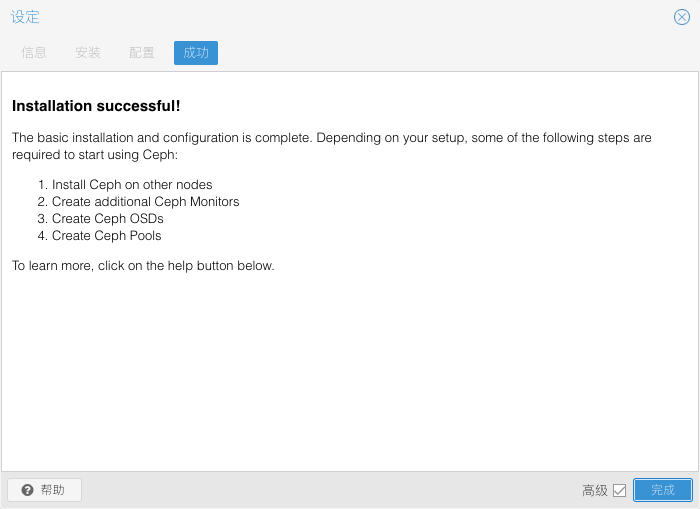Click the 完成 button to finish
The width and height of the screenshot is (700, 509).
[663, 490]
